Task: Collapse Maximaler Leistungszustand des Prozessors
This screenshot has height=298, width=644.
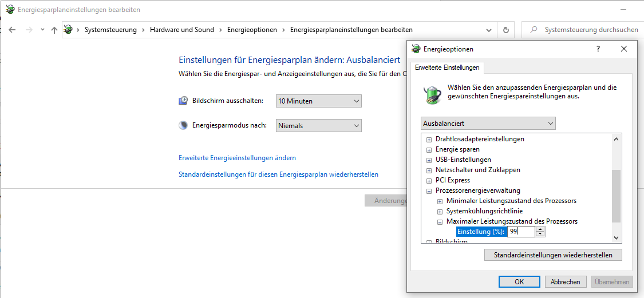Action: click(440, 222)
